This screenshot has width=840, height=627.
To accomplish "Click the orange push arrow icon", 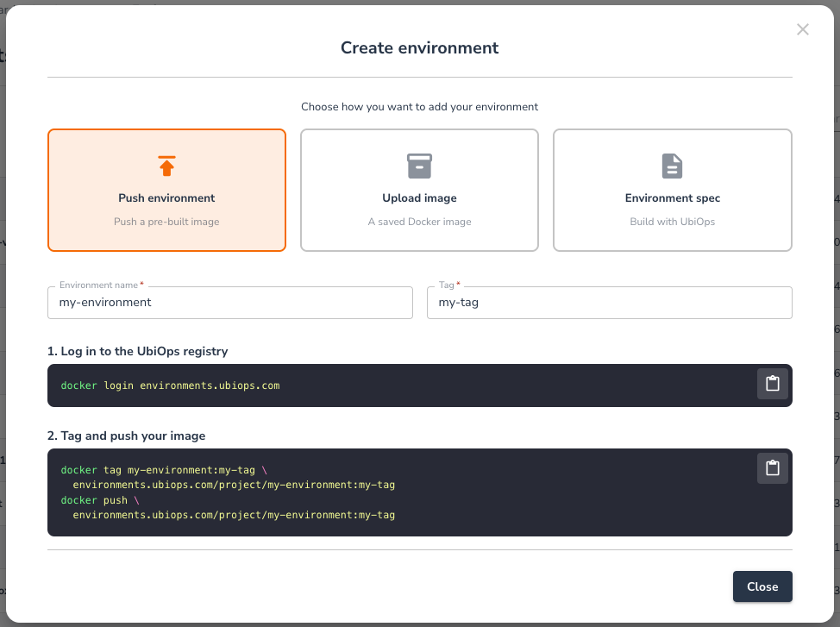I will [166, 166].
